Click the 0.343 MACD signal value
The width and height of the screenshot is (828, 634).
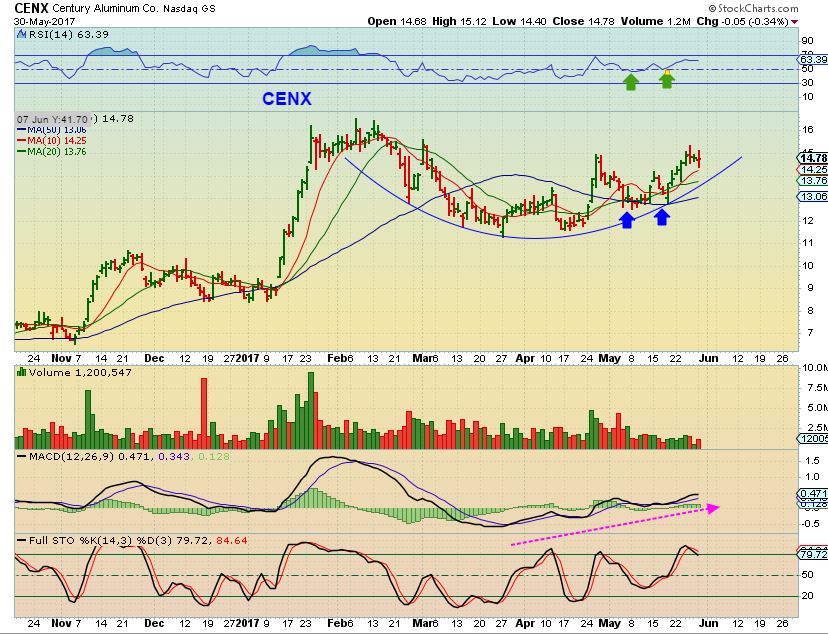(174, 456)
